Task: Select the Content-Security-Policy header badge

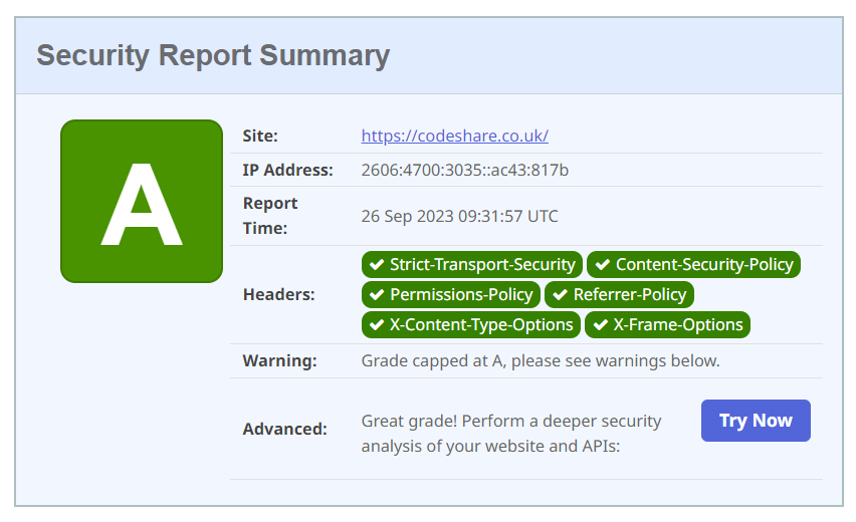Action: 694,265
